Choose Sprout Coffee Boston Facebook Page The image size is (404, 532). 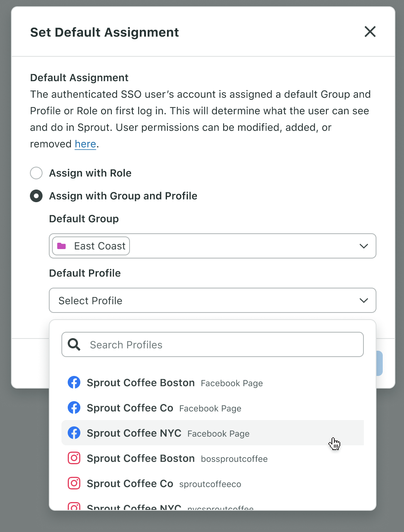pyautogui.click(x=213, y=382)
